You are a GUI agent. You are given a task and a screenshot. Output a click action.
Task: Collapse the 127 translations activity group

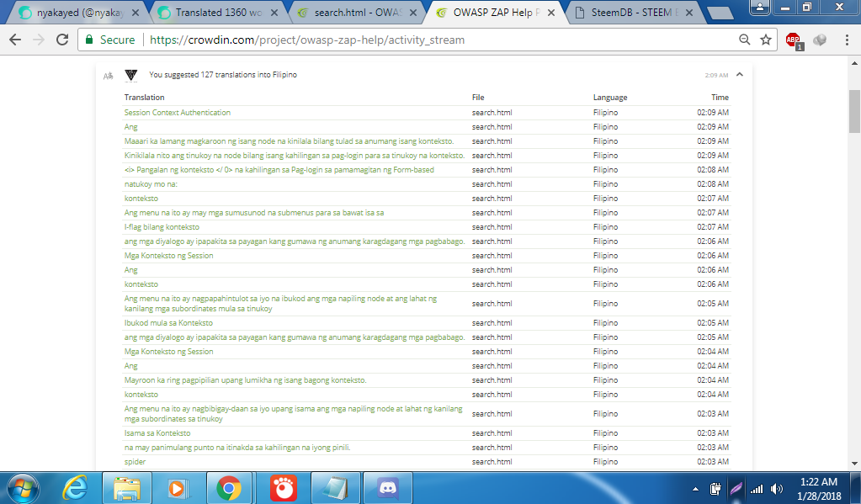[x=740, y=75]
